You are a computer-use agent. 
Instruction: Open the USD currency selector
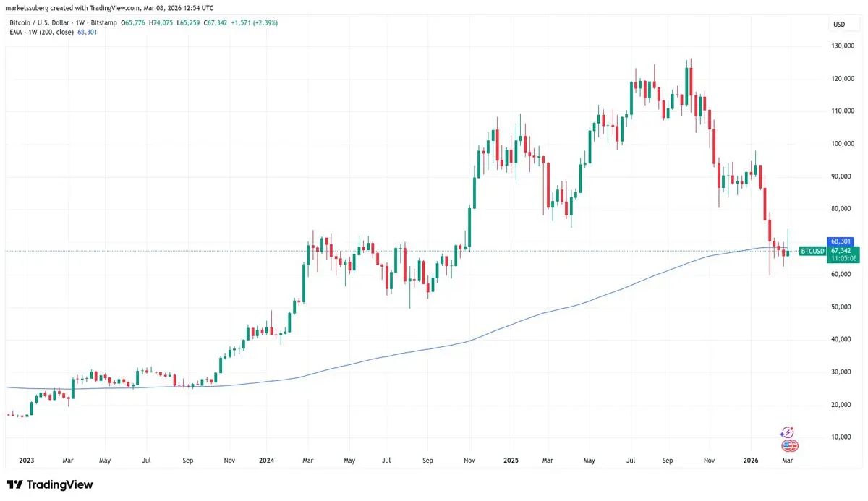(843, 24)
